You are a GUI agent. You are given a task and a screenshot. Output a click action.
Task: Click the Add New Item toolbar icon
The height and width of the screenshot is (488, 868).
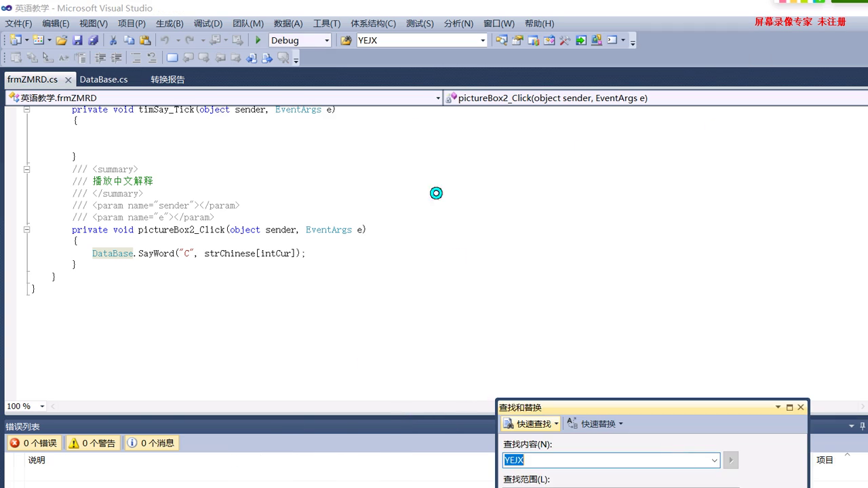point(39,40)
